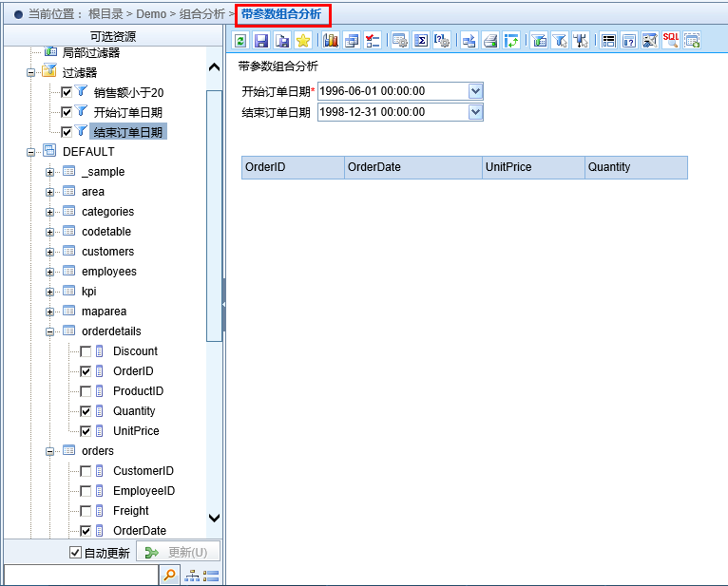Click the OrderID column header

coord(293,167)
